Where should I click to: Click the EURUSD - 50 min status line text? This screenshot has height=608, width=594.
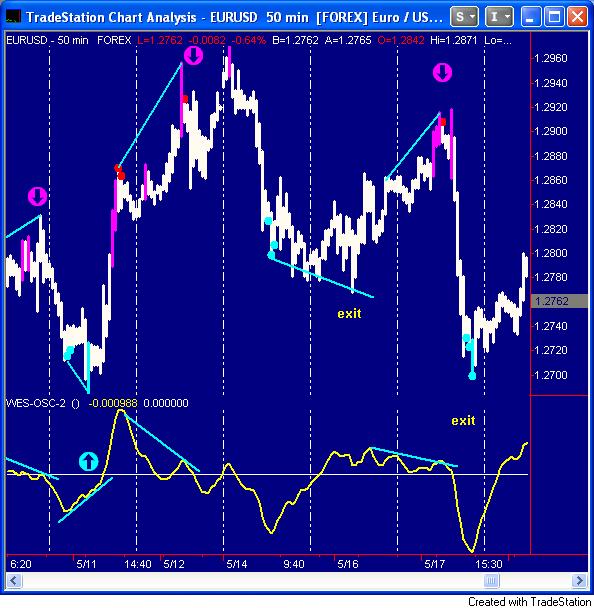click(x=47, y=40)
